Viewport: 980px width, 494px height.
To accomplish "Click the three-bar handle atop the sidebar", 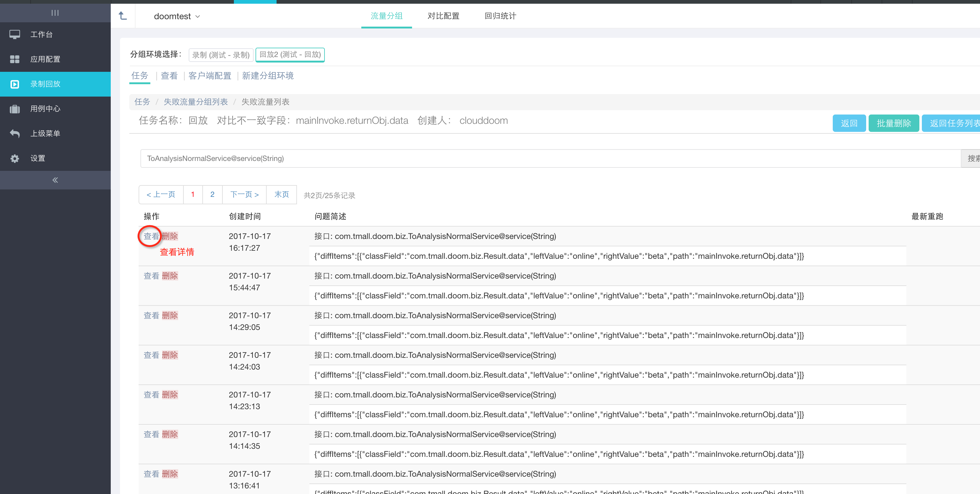I will coord(55,13).
